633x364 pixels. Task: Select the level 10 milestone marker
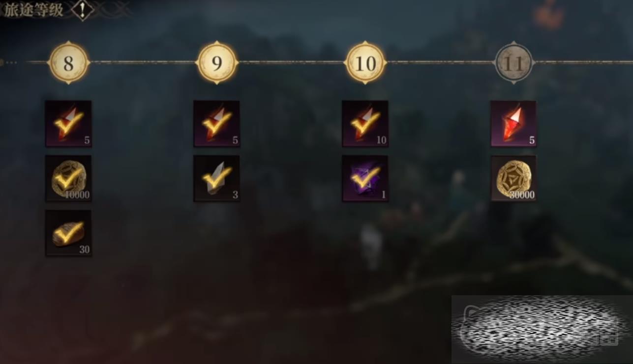(365, 63)
